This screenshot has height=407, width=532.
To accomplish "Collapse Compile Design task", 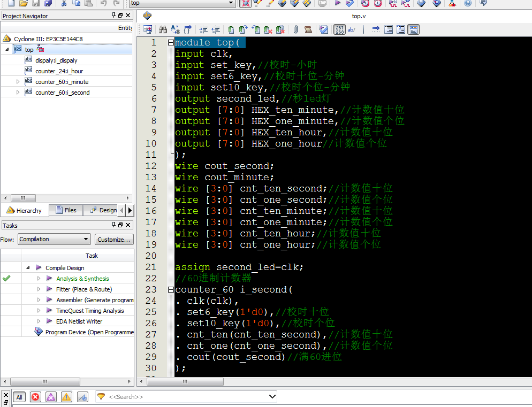I will click(28, 267).
